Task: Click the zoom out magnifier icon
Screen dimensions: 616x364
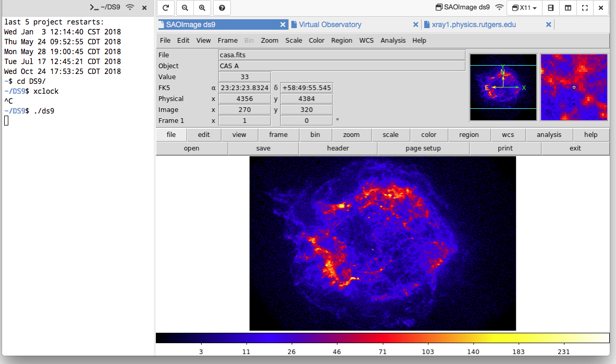Action: pyautogui.click(x=185, y=8)
